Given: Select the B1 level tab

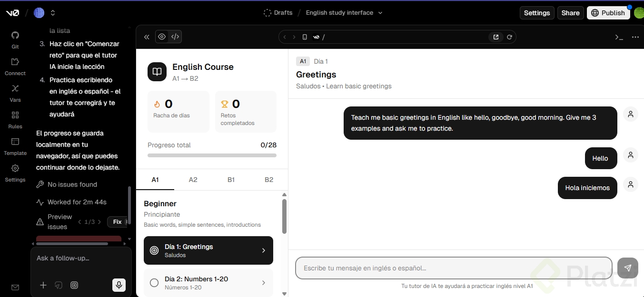Looking at the screenshot, I should (231, 180).
